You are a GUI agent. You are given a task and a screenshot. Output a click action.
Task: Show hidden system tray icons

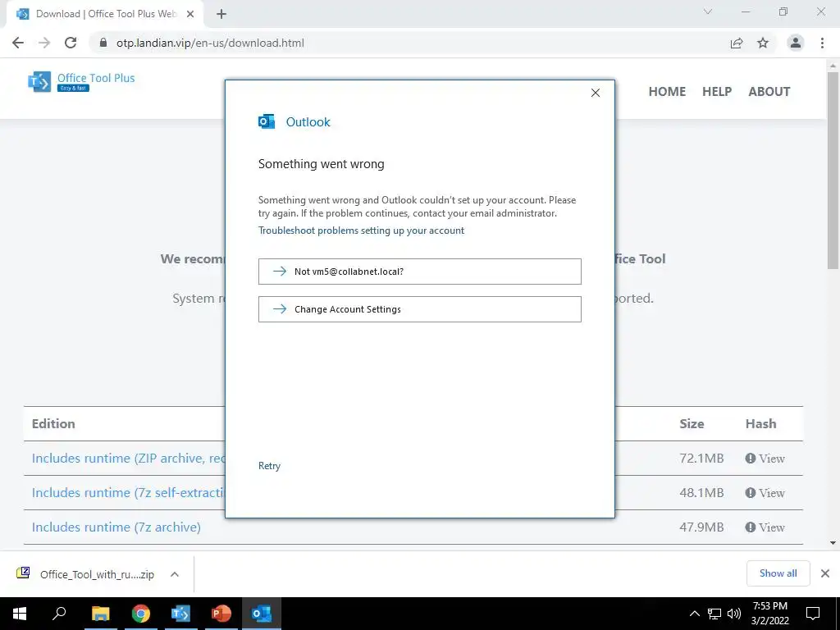pyautogui.click(x=694, y=614)
